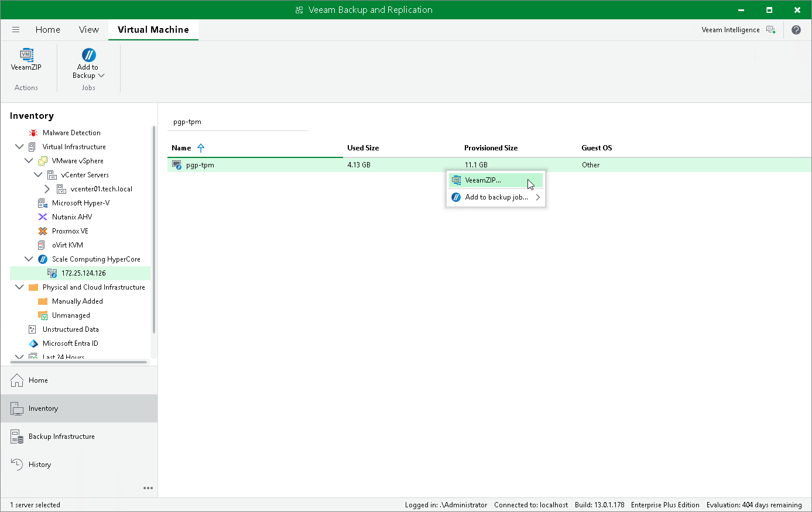Screen dimensions: 812x512
Task: Click the VeeamZIP ribbon icon
Action: [26, 55]
